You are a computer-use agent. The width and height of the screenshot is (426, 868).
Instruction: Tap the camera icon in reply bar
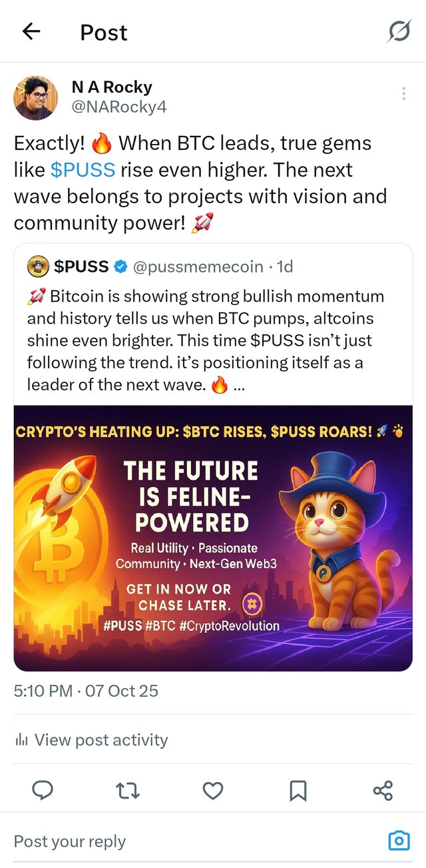pyautogui.click(x=399, y=841)
